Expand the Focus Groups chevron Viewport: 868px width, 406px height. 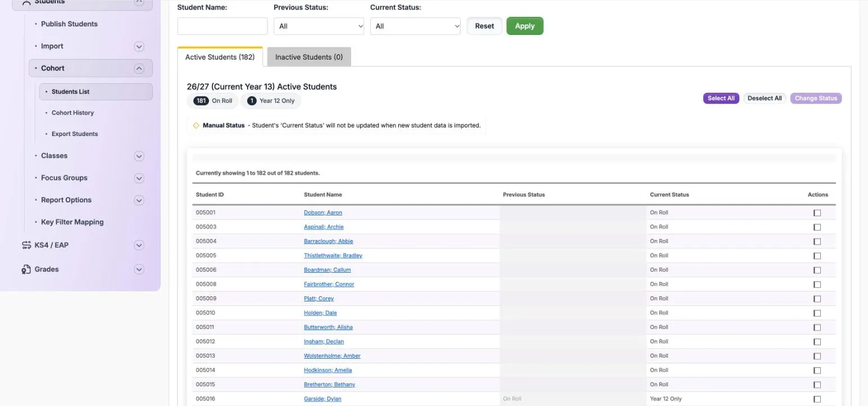tap(139, 178)
